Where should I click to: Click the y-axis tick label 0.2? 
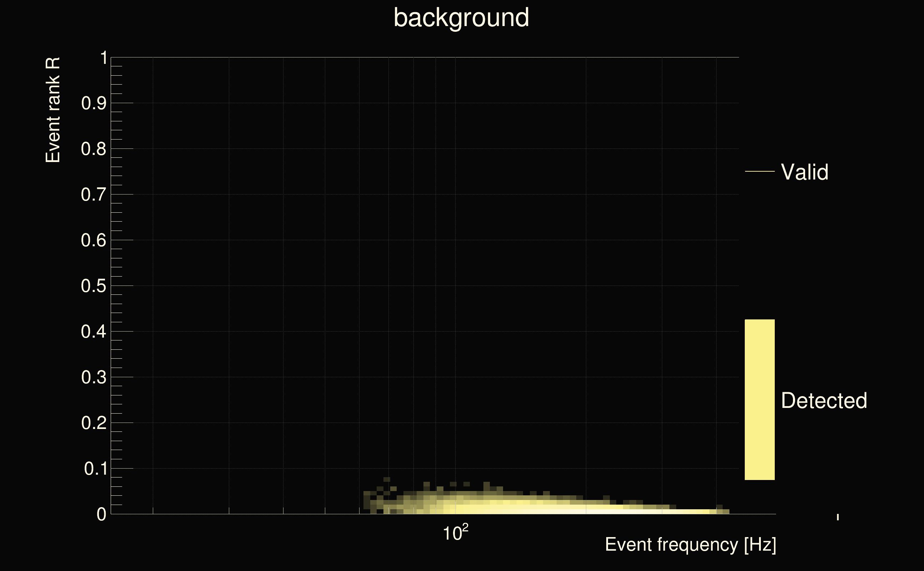(94, 423)
